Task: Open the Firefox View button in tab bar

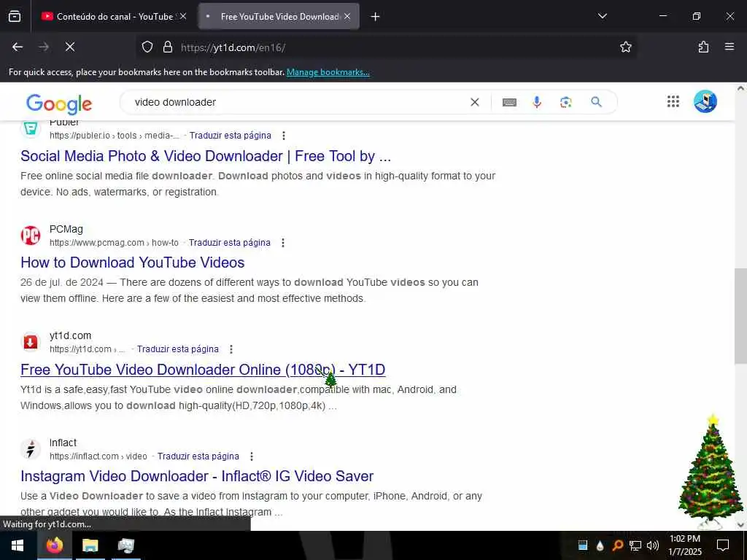Action: [x=15, y=17]
